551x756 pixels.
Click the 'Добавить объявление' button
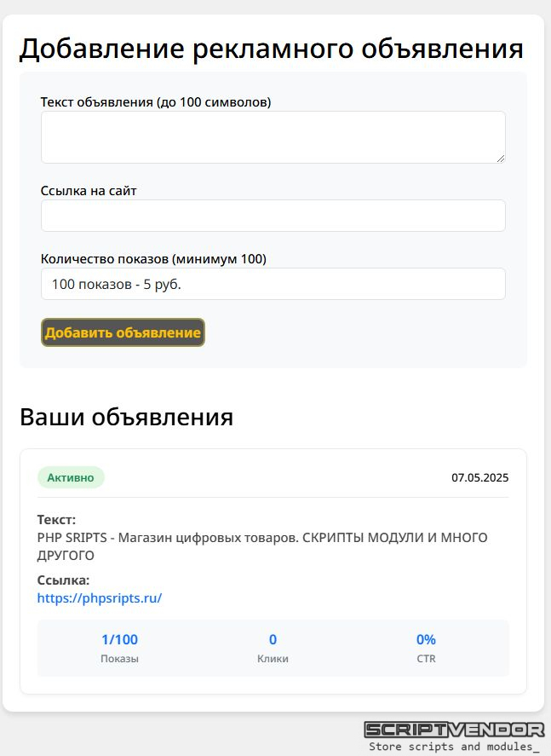click(x=123, y=332)
